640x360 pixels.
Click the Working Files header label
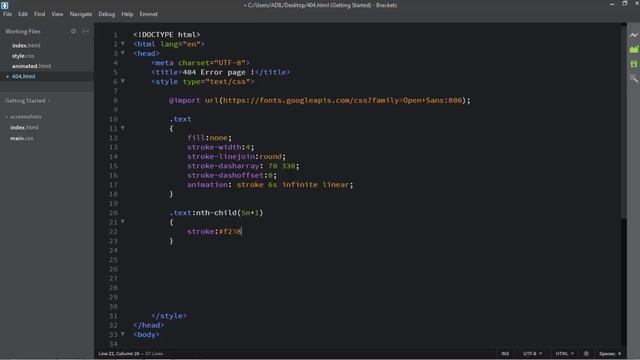coord(23,31)
